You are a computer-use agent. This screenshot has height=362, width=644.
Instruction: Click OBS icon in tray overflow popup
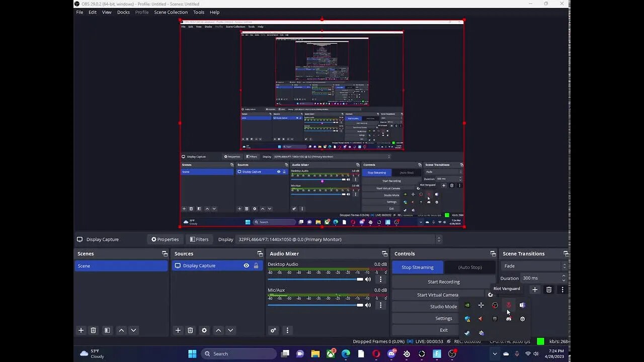click(495, 305)
